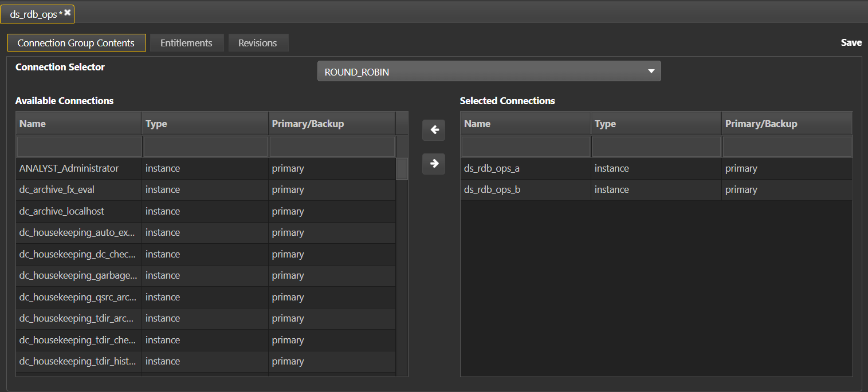This screenshot has height=392, width=868.
Task: Click the right arrow move button
Action: [434, 164]
